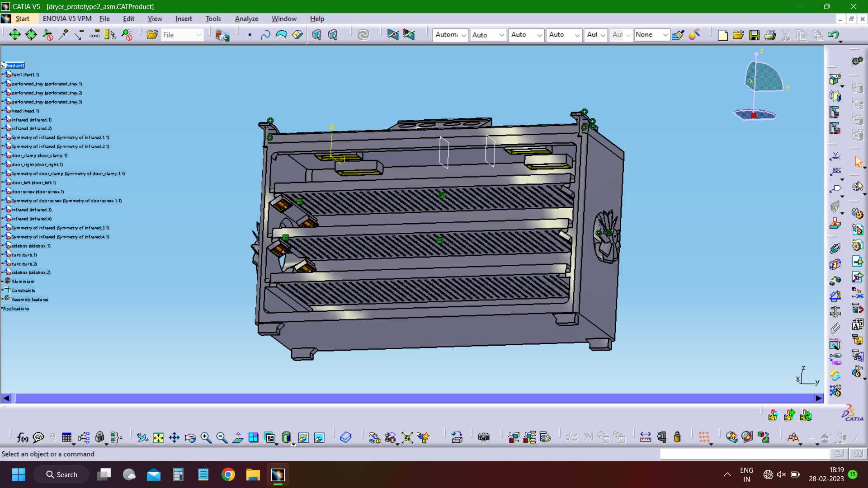Viewport: 868px width, 488px height.
Task: Click the Print icon
Action: (x=770, y=35)
